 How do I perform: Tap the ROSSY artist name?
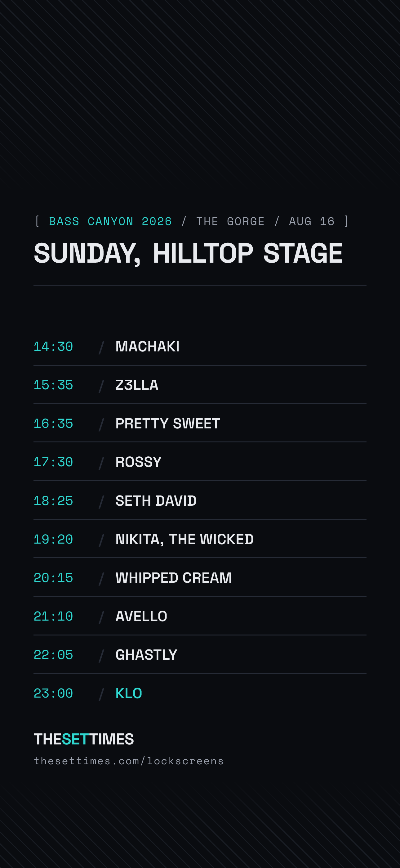click(138, 462)
